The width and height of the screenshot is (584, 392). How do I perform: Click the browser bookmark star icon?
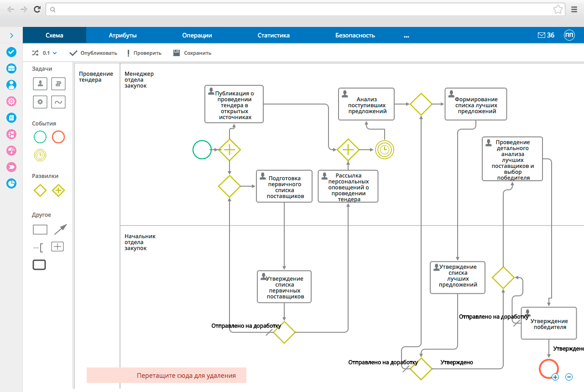pos(558,9)
